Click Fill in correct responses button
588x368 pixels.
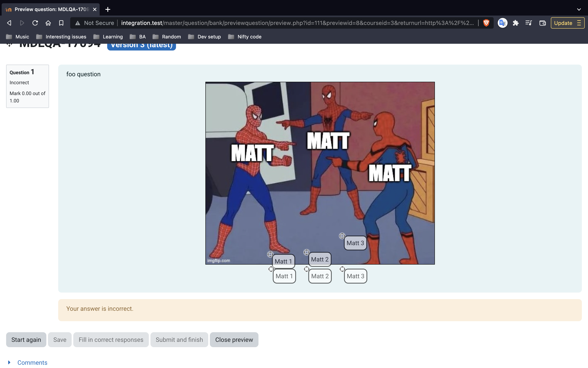pos(111,340)
